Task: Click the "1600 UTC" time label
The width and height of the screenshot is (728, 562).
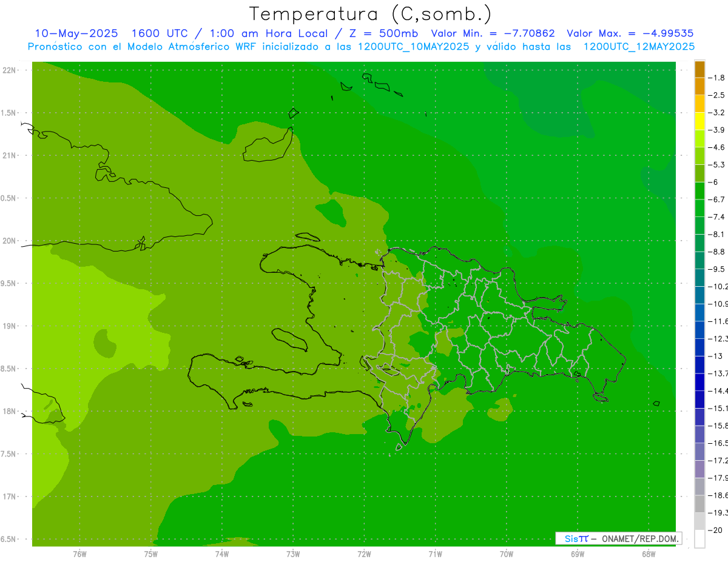Action: 162,33
